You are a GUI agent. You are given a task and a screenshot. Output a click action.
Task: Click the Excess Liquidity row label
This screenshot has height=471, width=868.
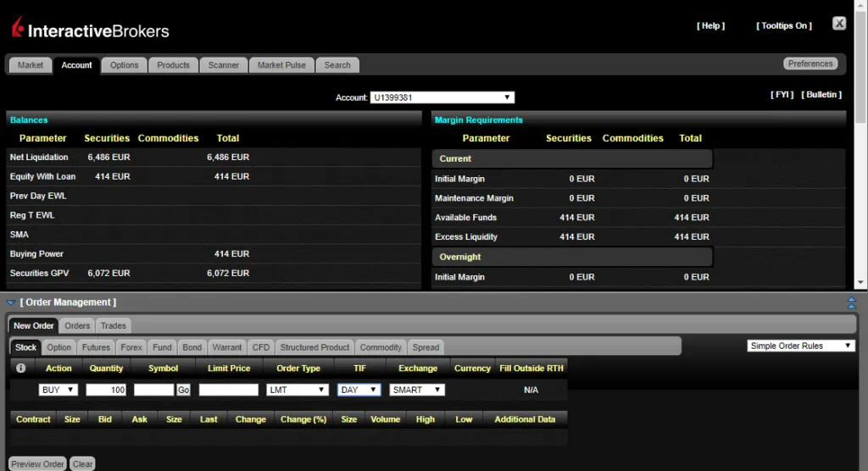[x=466, y=237]
